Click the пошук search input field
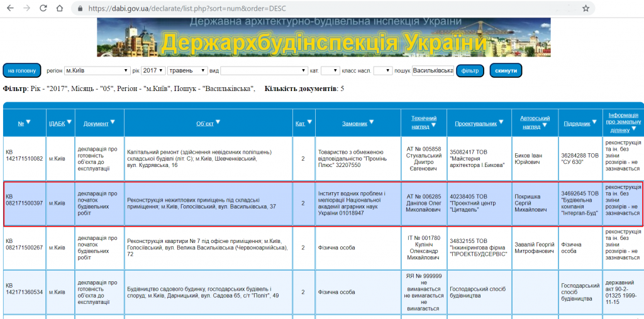 433,70
